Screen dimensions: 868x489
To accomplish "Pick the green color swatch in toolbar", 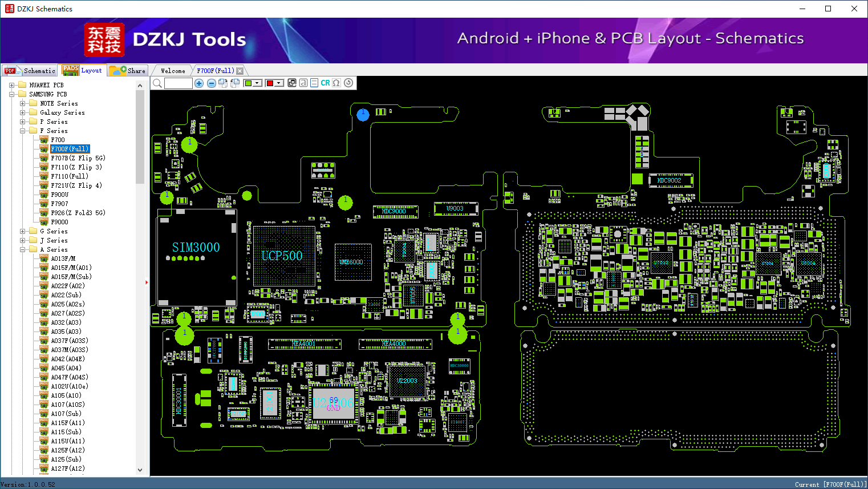I will click(248, 83).
